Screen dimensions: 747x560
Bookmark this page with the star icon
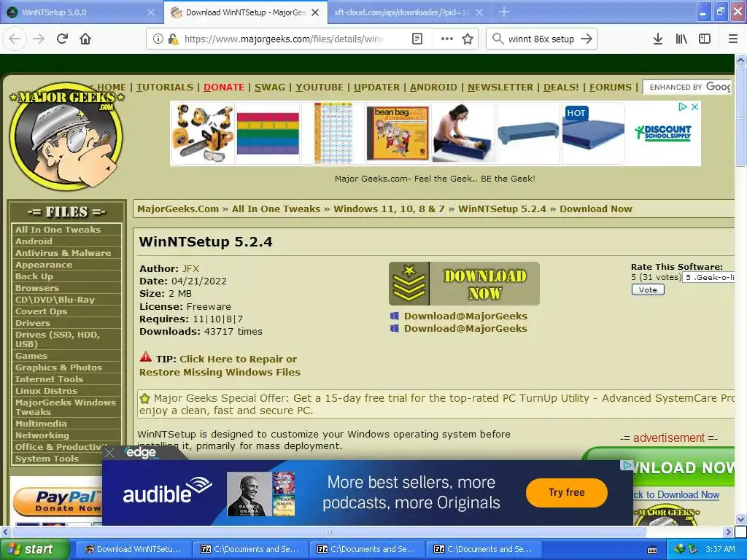(468, 39)
